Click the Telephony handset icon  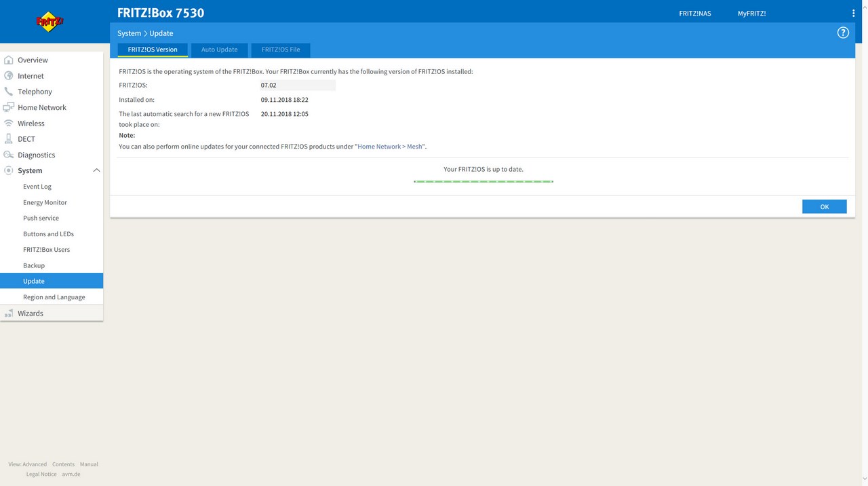pos(9,92)
